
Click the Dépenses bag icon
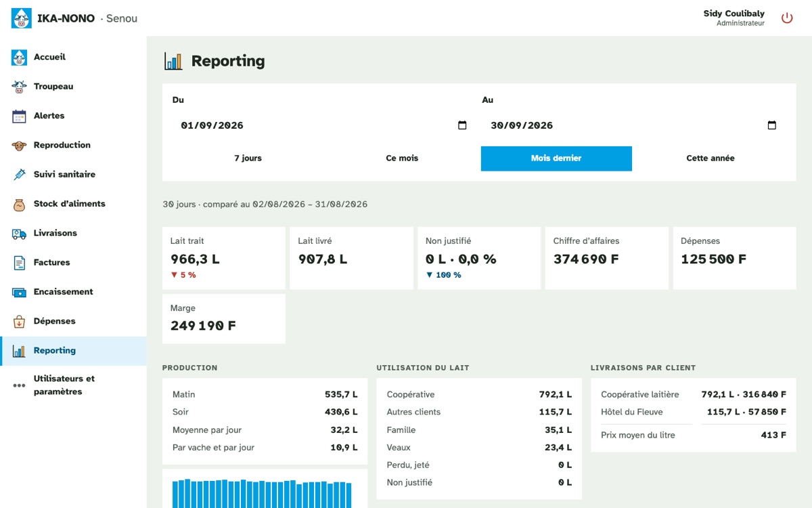click(x=20, y=321)
